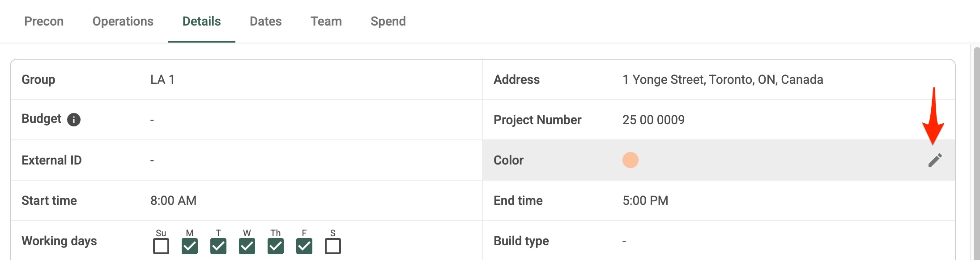This screenshot has width=980, height=260.
Task: Disable the Friday working day checkbox
Action: [304, 246]
